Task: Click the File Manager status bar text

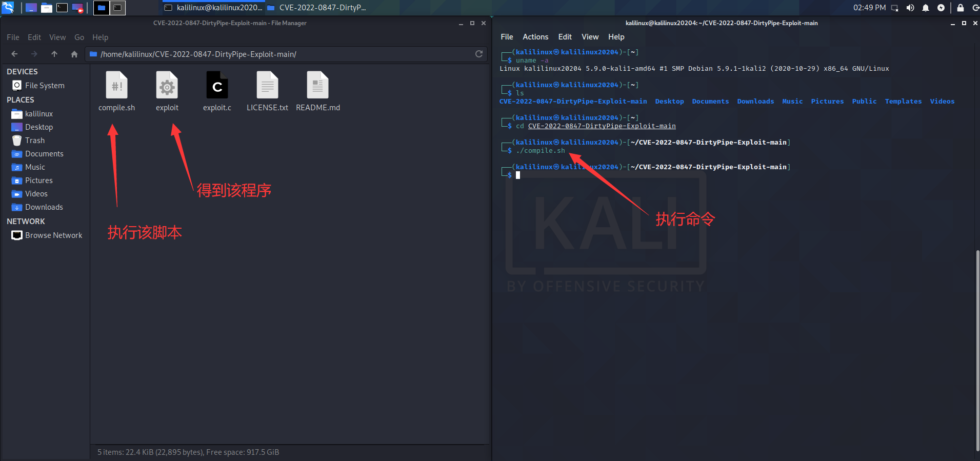Action: click(x=188, y=452)
